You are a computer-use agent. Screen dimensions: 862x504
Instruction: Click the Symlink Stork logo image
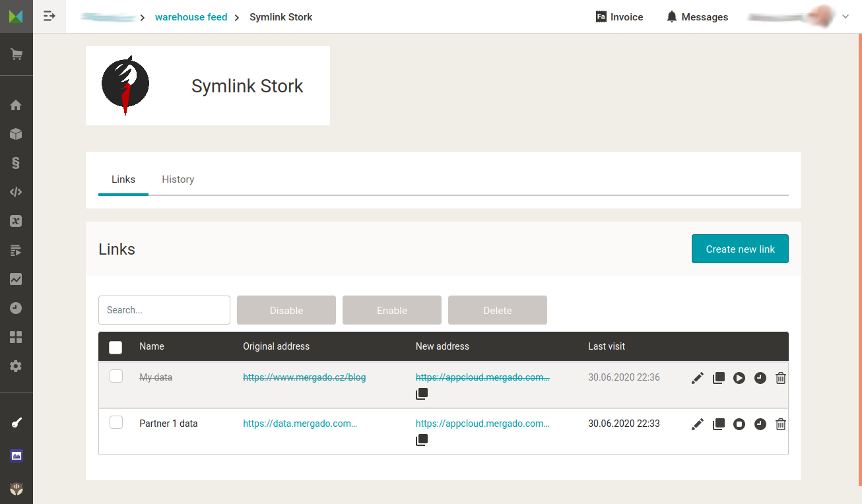coord(125,86)
